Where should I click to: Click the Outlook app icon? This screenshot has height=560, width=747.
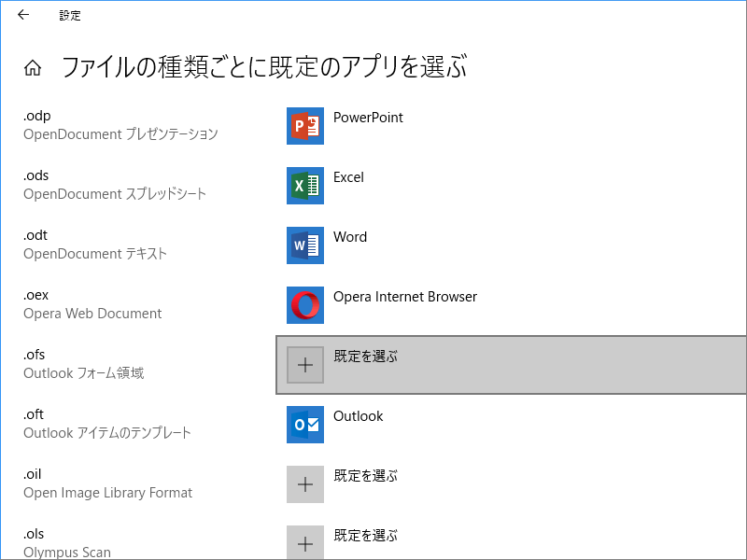tap(305, 425)
